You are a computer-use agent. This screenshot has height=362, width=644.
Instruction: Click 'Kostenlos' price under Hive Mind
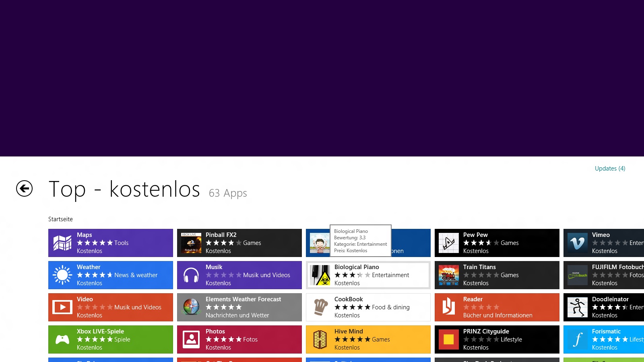(347, 348)
